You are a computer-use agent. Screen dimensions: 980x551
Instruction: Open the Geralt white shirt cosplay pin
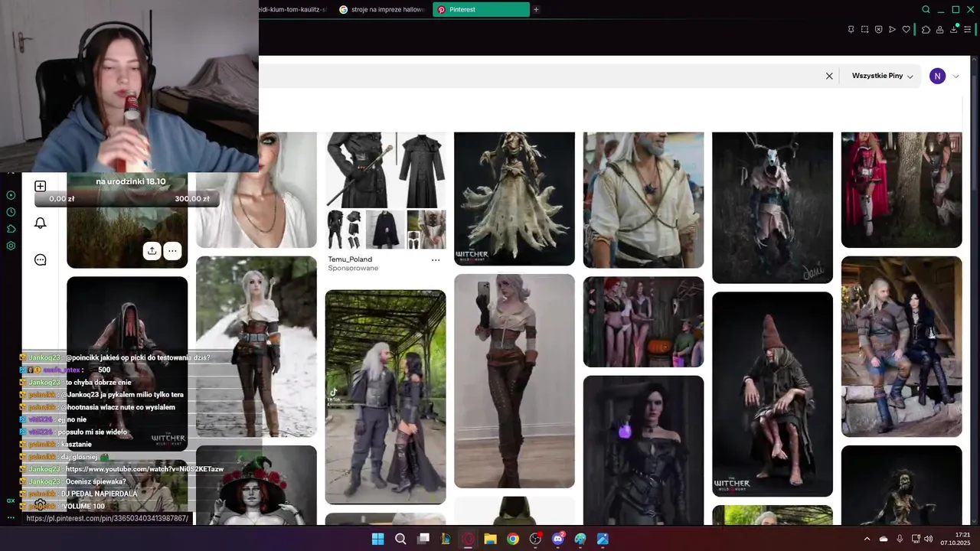pyautogui.click(x=643, y=200)
